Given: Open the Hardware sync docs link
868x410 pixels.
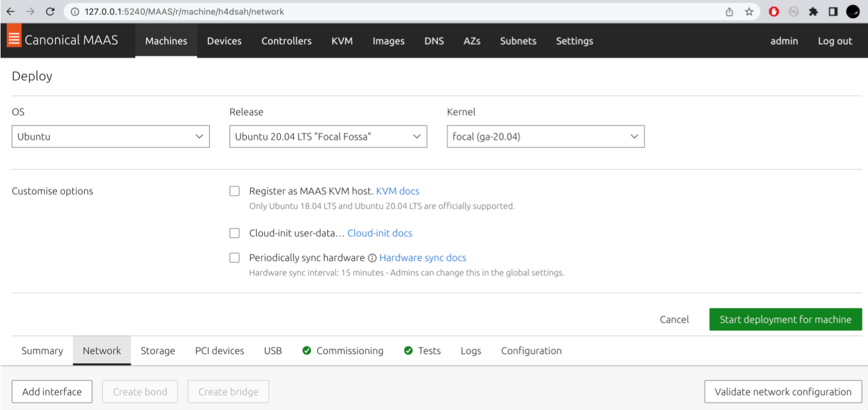Looking at the screenshot, I should 422,258.
